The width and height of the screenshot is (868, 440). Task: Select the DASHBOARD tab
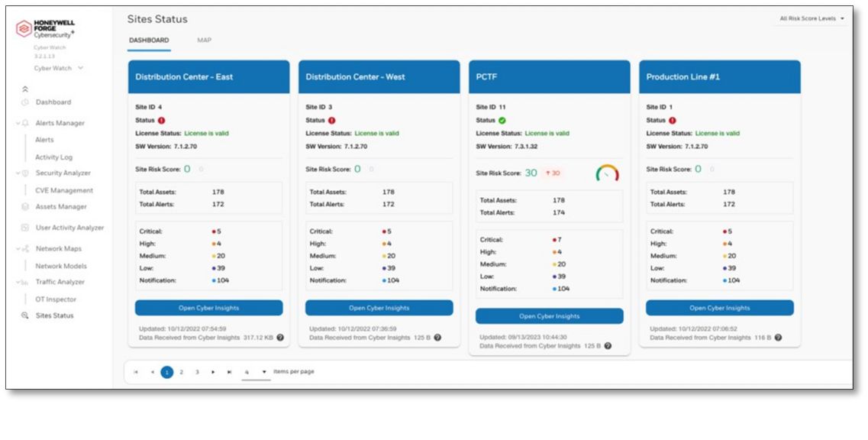[x=149, y=40]
